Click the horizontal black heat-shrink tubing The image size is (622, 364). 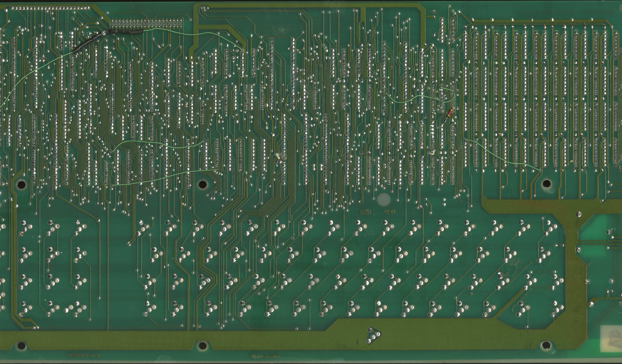coord(125,32)
